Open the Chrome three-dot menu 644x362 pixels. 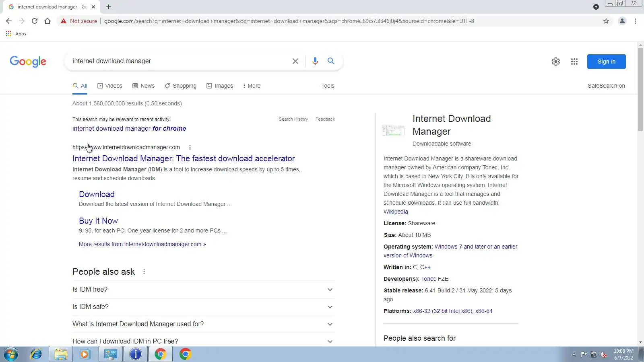(635, 21)
